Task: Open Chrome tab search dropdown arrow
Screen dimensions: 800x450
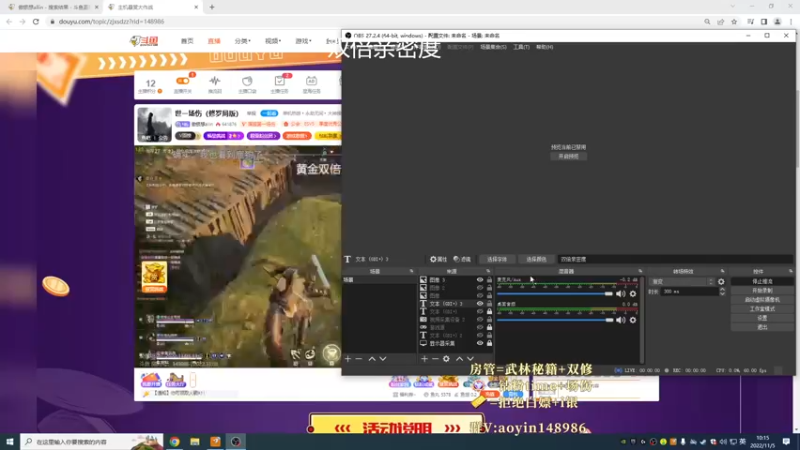Action: (x=733, y=7)
